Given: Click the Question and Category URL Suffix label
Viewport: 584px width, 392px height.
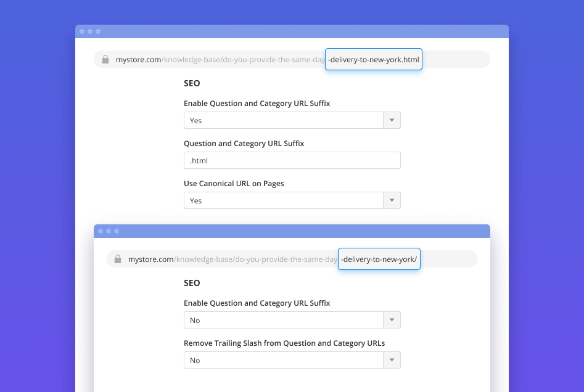Looking at the screenshot, I should [x=244, y=144].
